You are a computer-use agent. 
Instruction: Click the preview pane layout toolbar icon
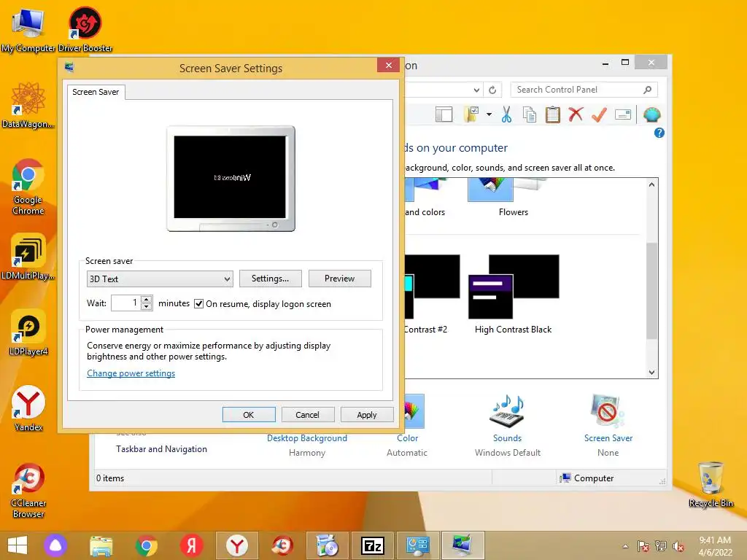click(x=444, y=114)
